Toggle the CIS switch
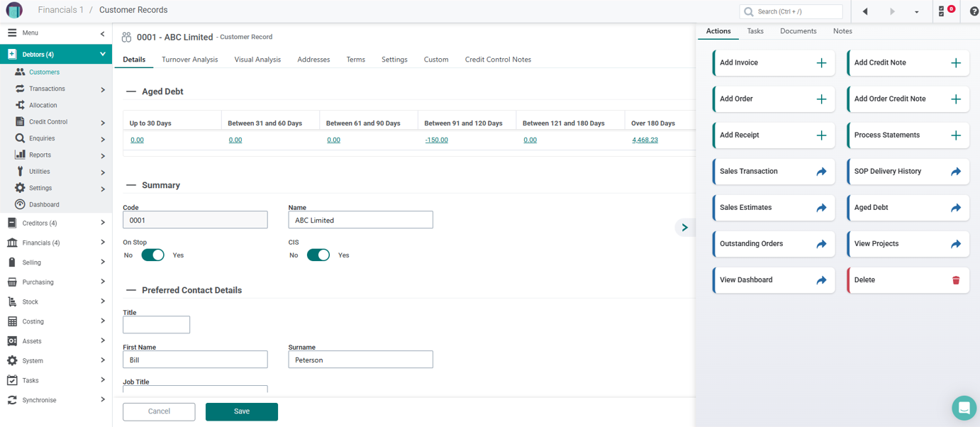Image resolution: width=980 pixels, height=427 pixels. pyautogui.click(x=318, y=255)
